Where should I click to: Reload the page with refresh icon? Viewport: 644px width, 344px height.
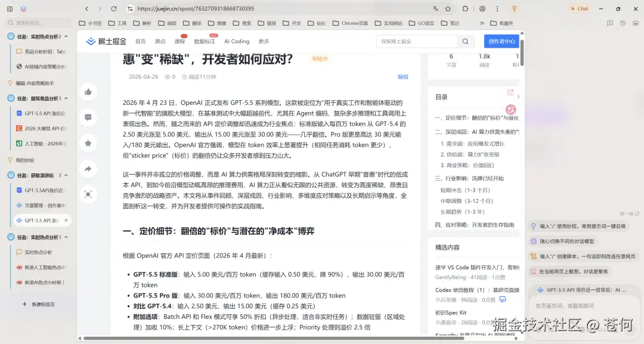[114, 8]
